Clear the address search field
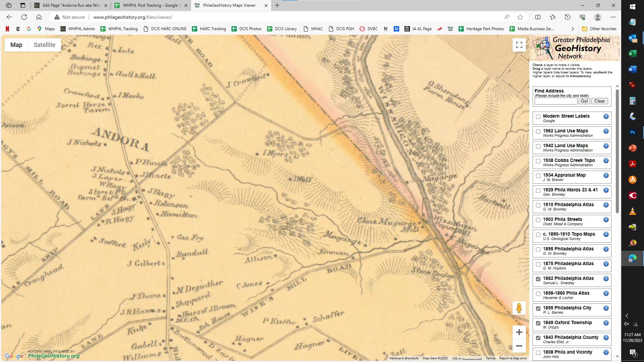The width and height of the screenshot is (644, 362). 599,101
